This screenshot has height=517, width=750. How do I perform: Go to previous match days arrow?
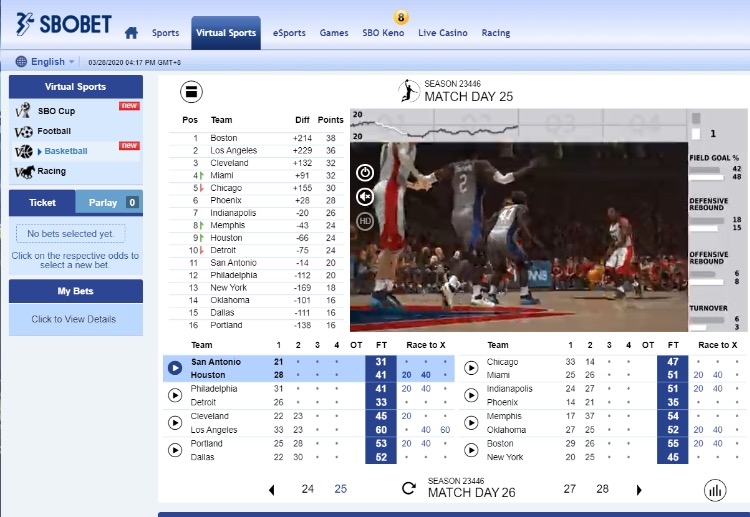(271, 490)
